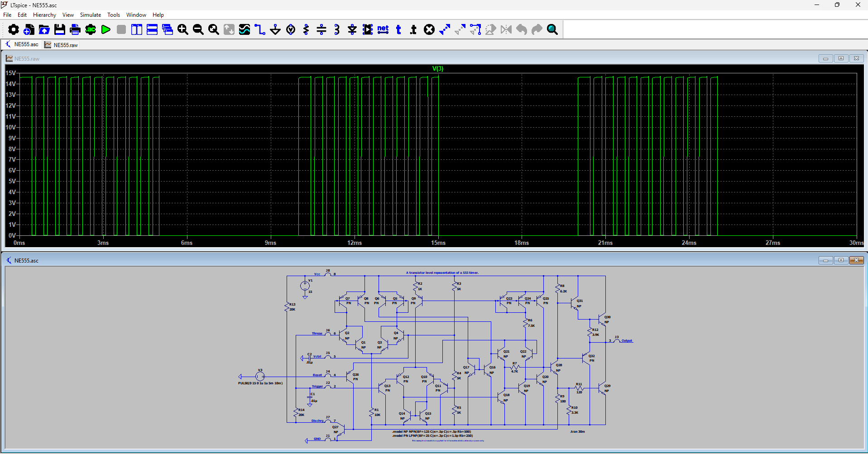The height and width of the screenshot is (454, 868).
Task: Place a Ground symbol tool
Action: tap(275, 30)
